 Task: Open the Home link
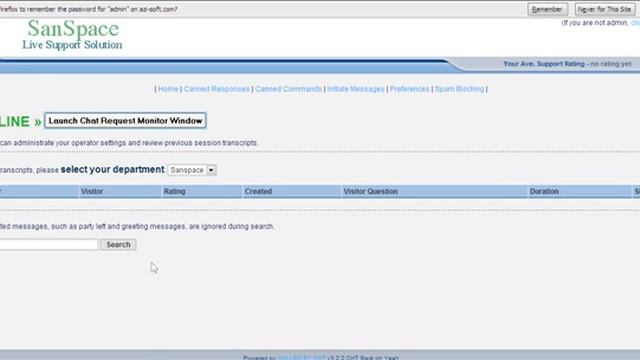point(168,89)
